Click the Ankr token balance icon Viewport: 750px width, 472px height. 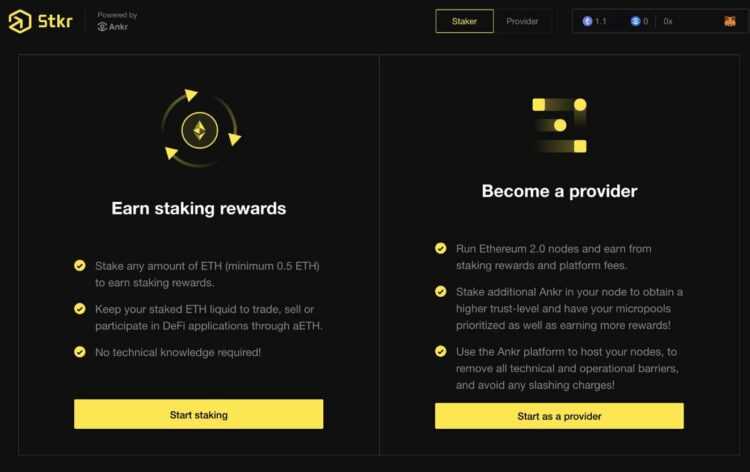pyautogui.click(x=635, y=21)
